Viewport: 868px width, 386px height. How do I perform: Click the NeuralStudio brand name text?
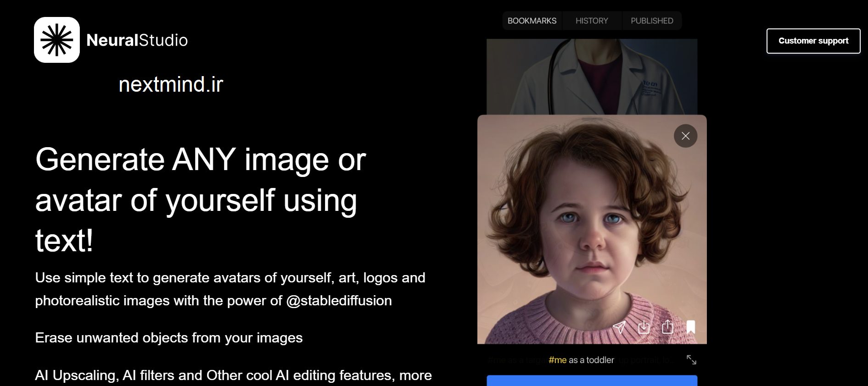click(x=137, y=40)
